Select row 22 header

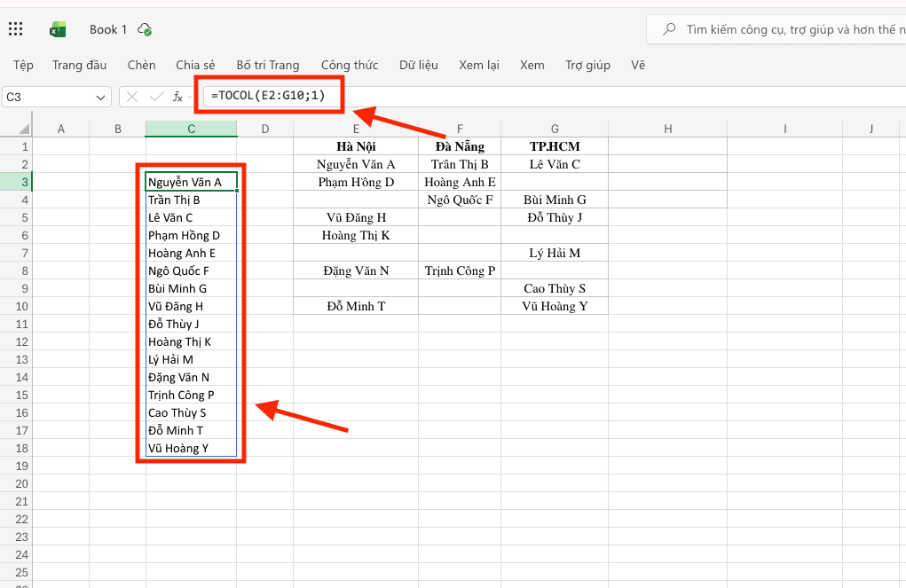[x=16, y=519]
